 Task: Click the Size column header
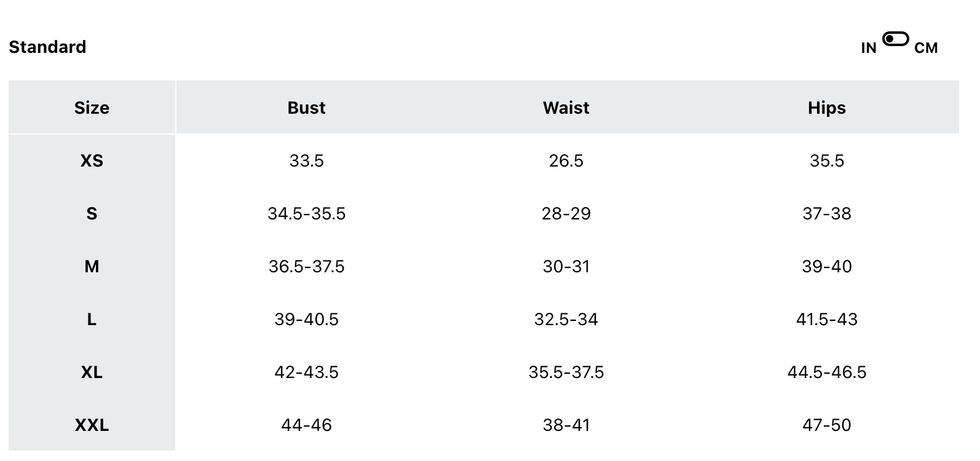click(x=92, y=108)
